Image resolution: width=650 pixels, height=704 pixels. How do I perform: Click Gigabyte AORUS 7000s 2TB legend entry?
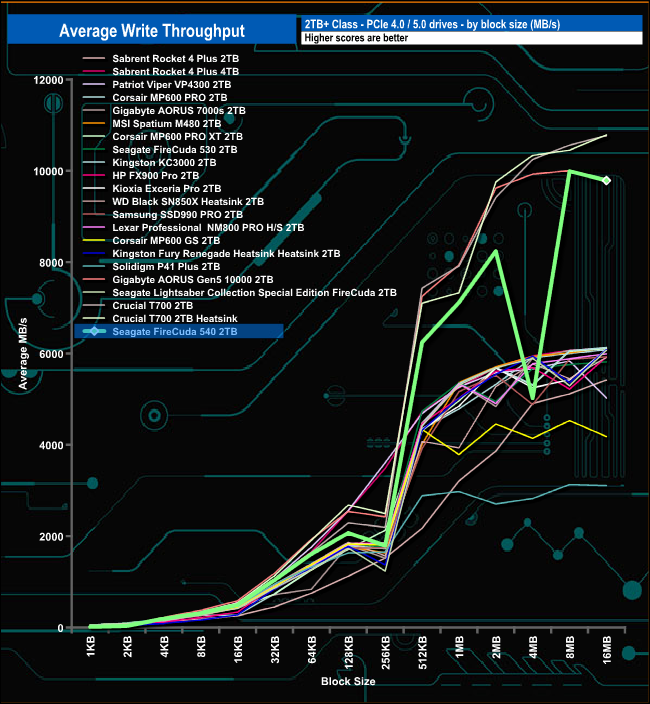pos(179,110)
